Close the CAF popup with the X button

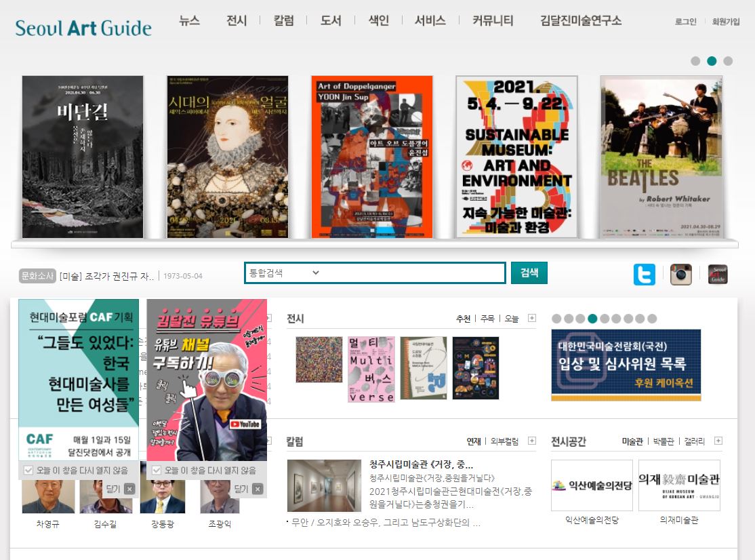pyautogui.click(x=129, y=489)
